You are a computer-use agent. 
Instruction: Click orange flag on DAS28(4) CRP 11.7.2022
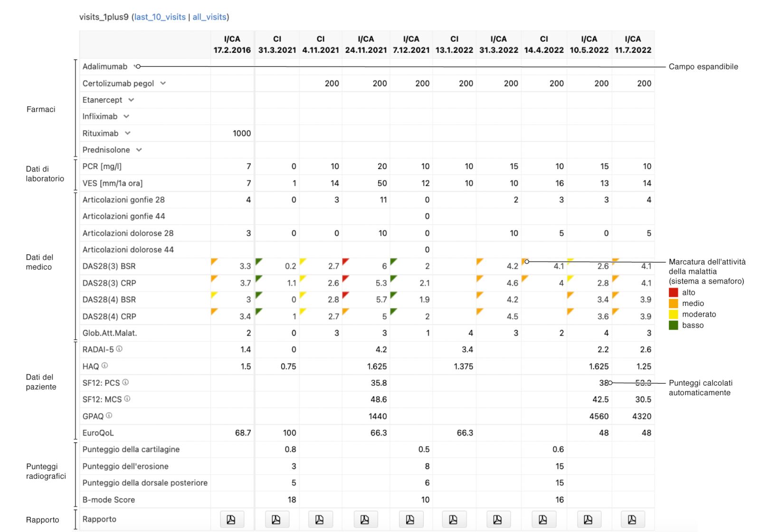(x=615, y=311)
